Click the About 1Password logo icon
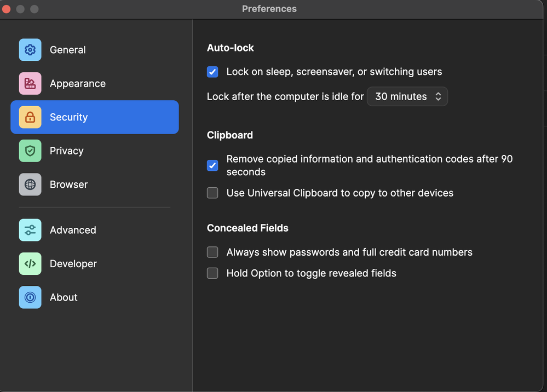Screen dimensions: 547x392 [30, 297]
